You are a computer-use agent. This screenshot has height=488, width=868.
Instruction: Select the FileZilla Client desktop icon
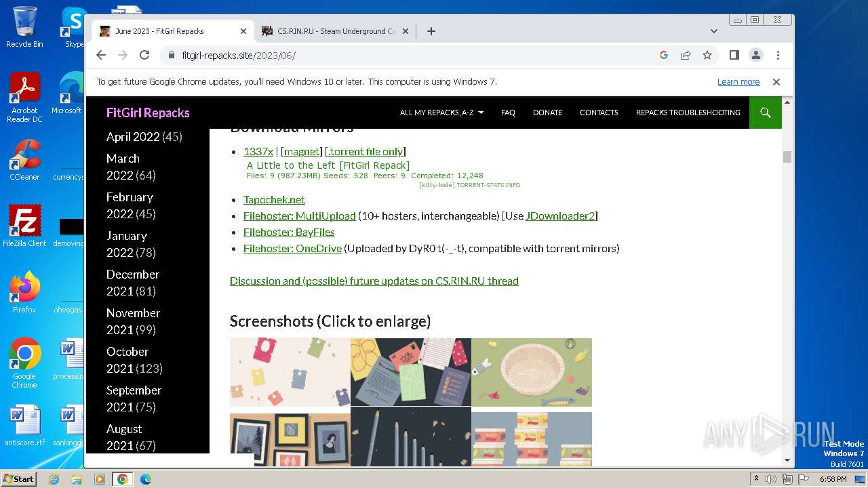point(24,226)
